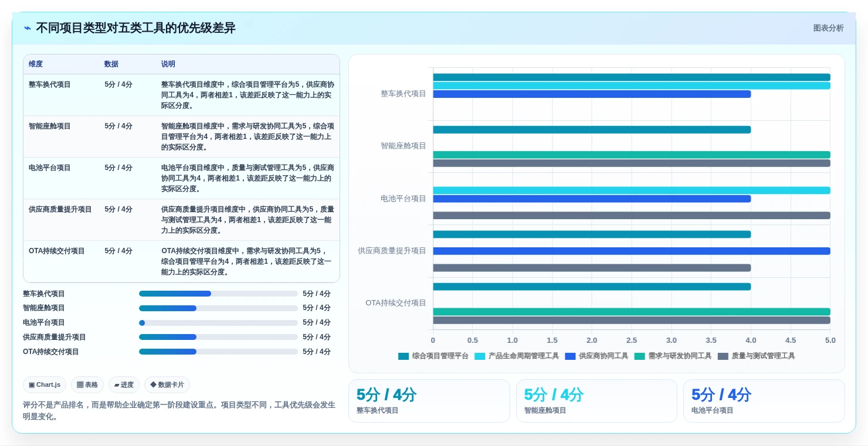Open the 智能座舱项目 data card
868x446 pixels.
point(596,401)
